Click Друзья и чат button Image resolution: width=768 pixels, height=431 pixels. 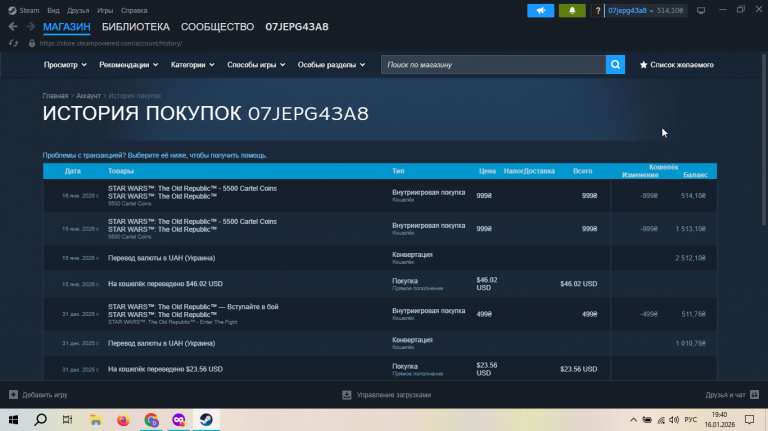click(x=732, y=395)
